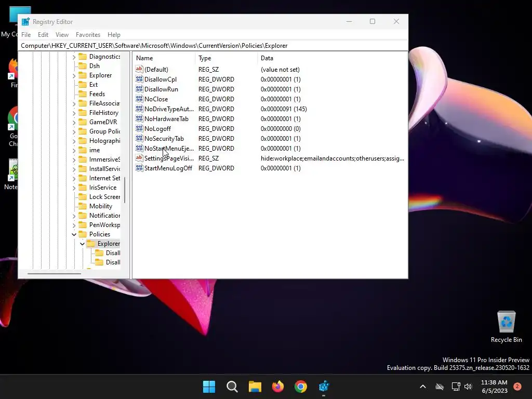Click data value 0x00000000 (0)

[x=281, y=129]
